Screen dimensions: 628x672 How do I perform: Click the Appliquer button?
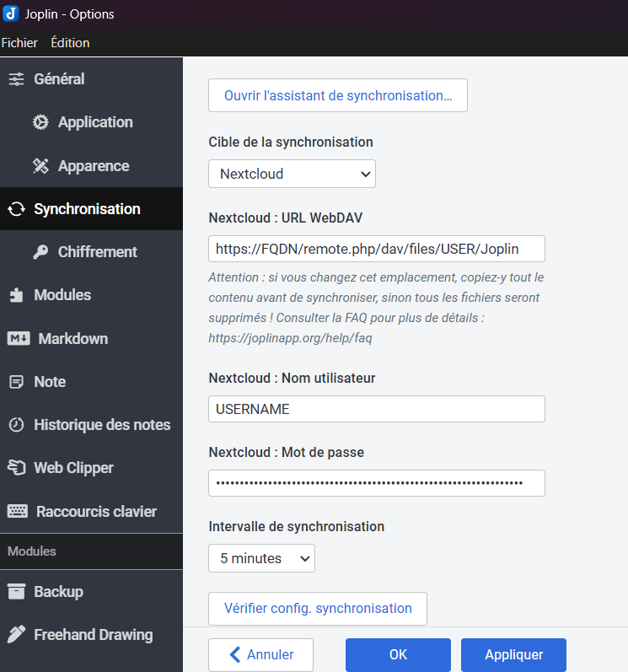click(513, 654)
